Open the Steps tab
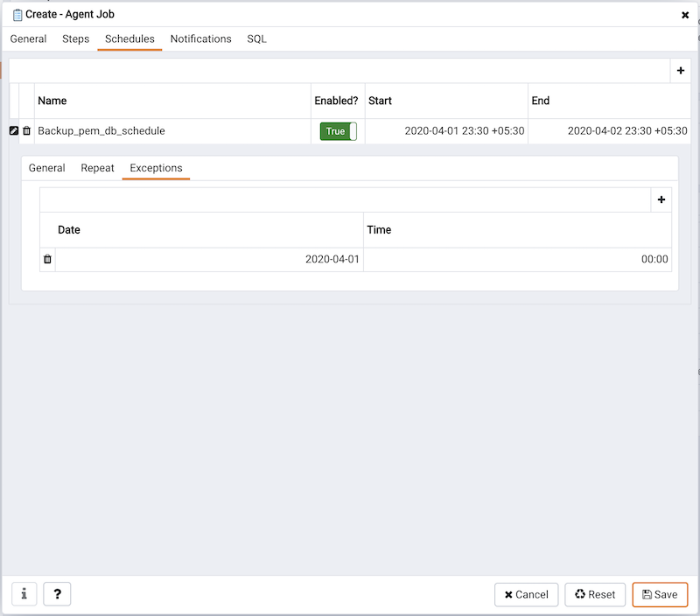 (x=75, y=38)
